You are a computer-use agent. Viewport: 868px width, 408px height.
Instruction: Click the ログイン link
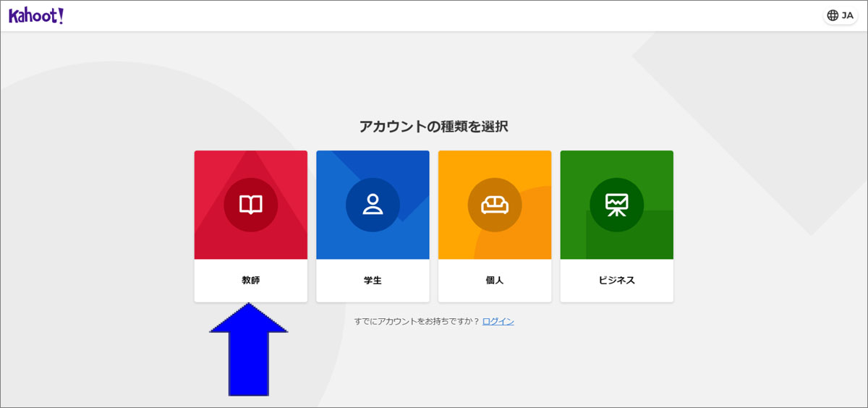point(498,321)
